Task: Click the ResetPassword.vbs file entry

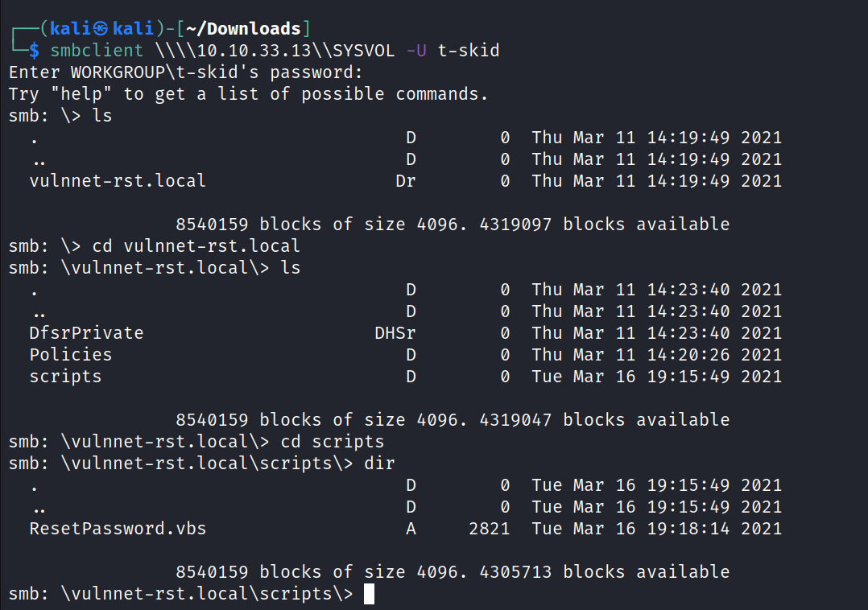Action: coord(118,529)
